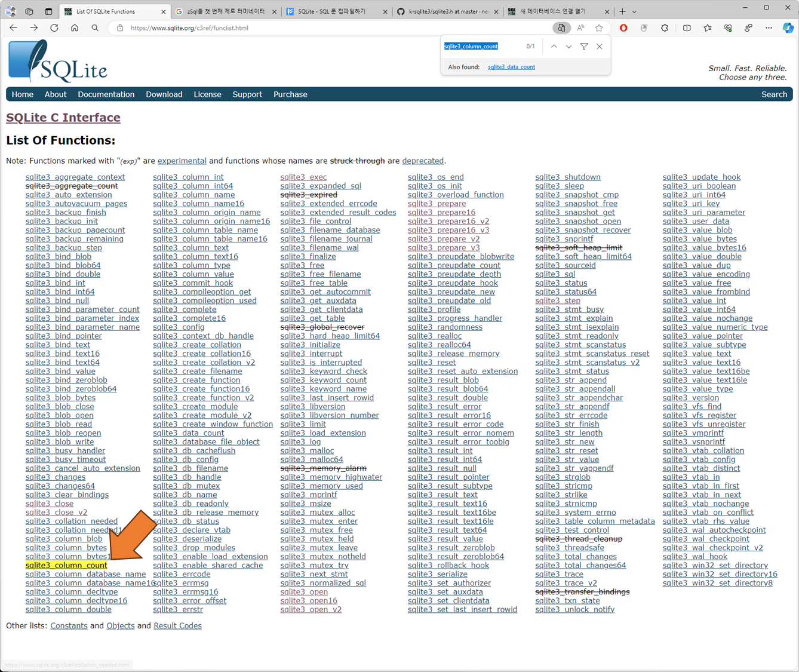Viewport: 799px width, 672px height.
Task: Switch to the Google search tab
Action: 226,11
